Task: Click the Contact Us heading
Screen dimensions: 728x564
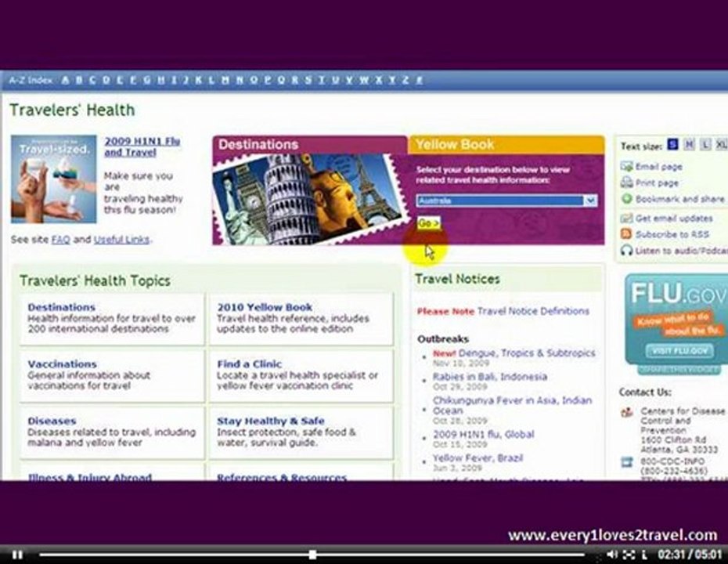Action: (x=645, y=392)
